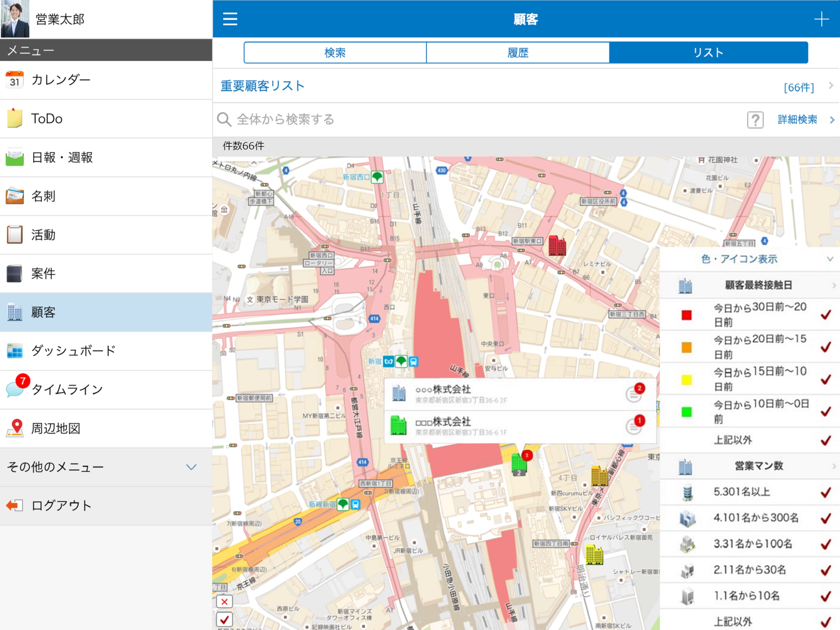Select ToDo menu item label
Viewport: 840px width, 630px height.
[47, 118]
